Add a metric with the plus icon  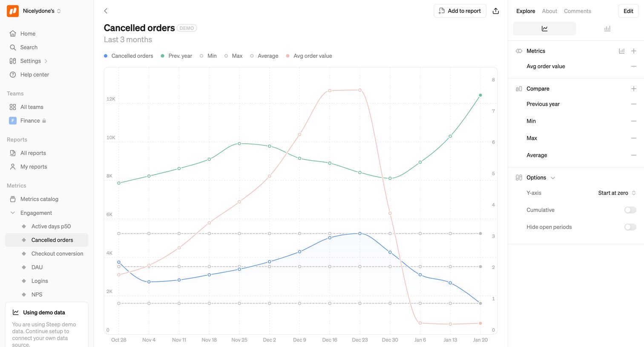coord(634,51)
